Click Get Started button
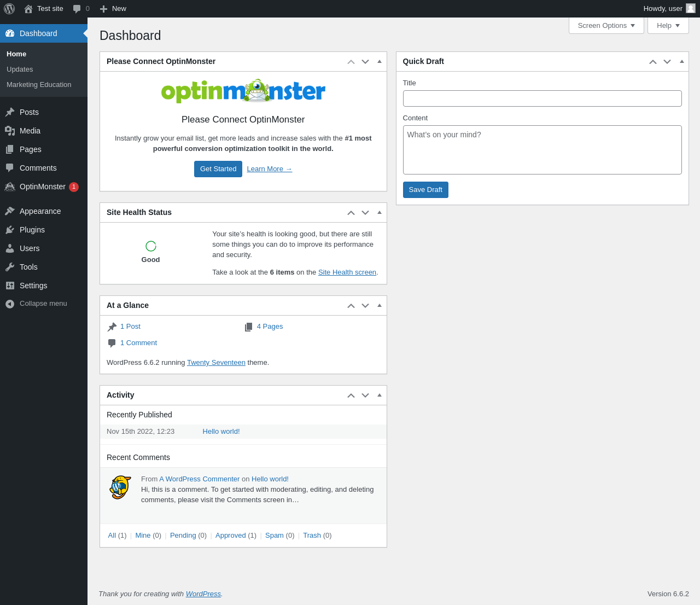700x605 pixels. coord(218,169)
